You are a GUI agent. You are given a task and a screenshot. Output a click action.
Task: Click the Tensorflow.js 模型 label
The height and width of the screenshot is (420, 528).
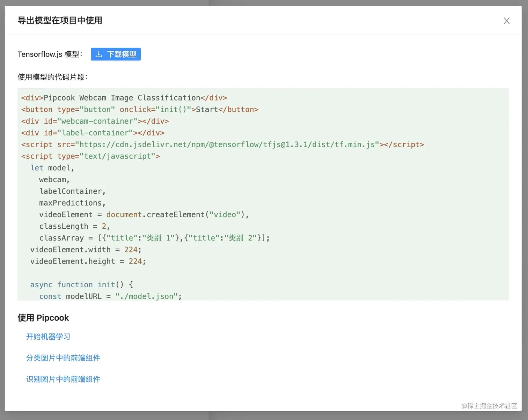50,54
